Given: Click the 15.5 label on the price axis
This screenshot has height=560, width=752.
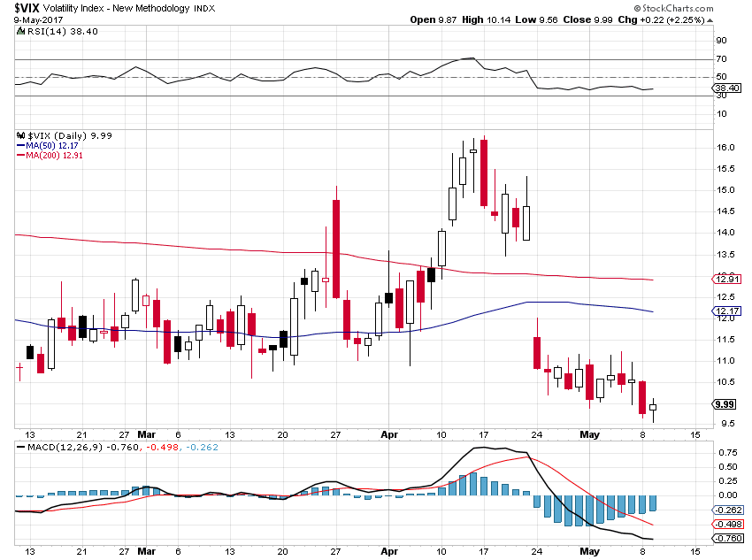Looking at the screenshot, I should [x=725, y=169].
